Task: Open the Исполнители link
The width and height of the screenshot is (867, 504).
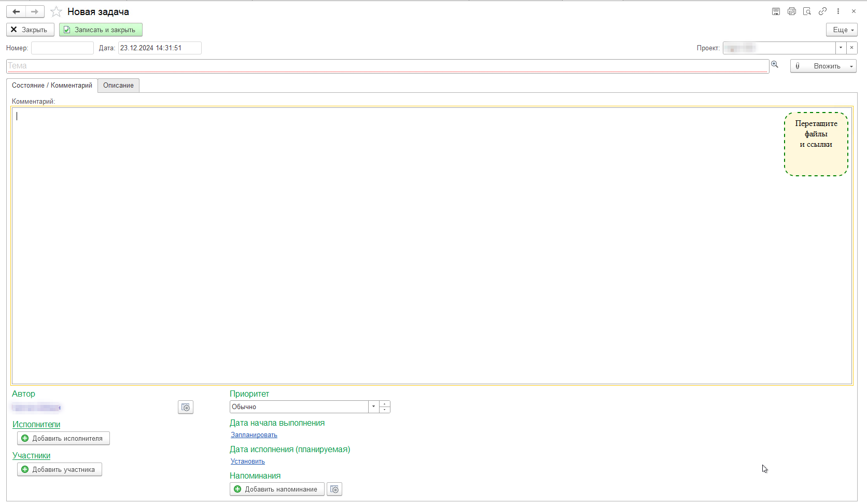Action: (x=36, y=424)
